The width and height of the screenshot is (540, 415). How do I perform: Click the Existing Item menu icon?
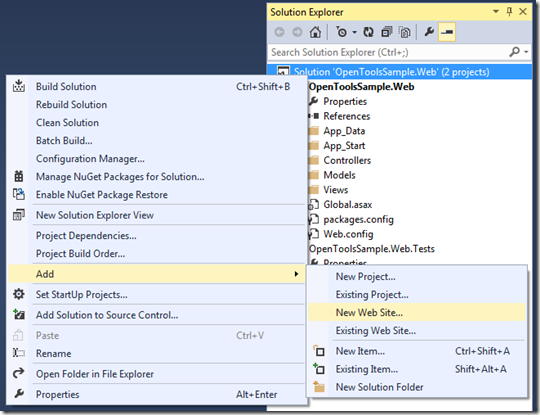coord(319,369)
